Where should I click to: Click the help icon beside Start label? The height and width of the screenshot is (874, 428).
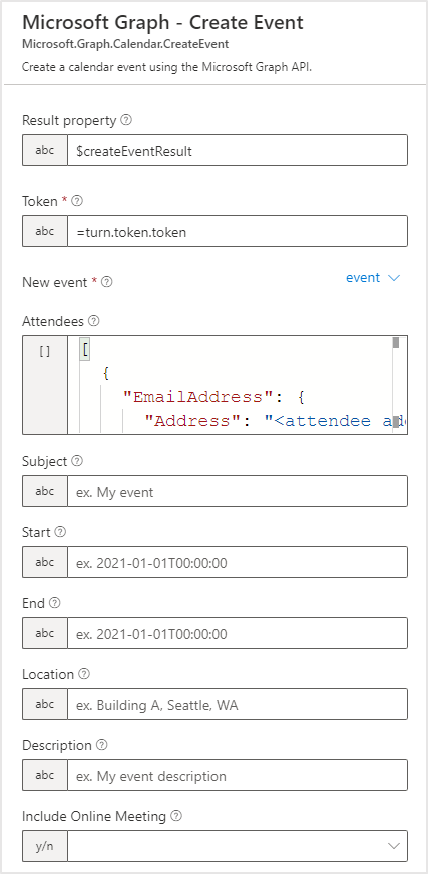(60, 532)
